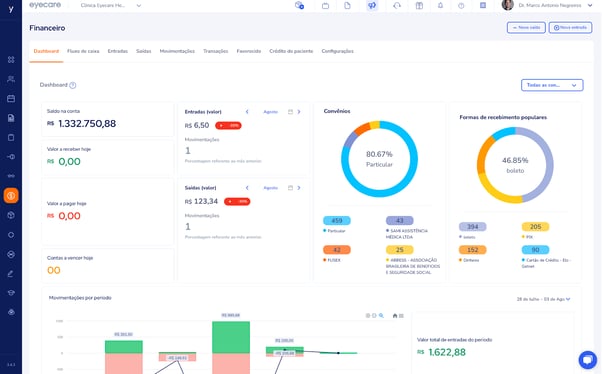Click the eyecare logo in header
Screen dimensions: 602x374
pos(45,5)
